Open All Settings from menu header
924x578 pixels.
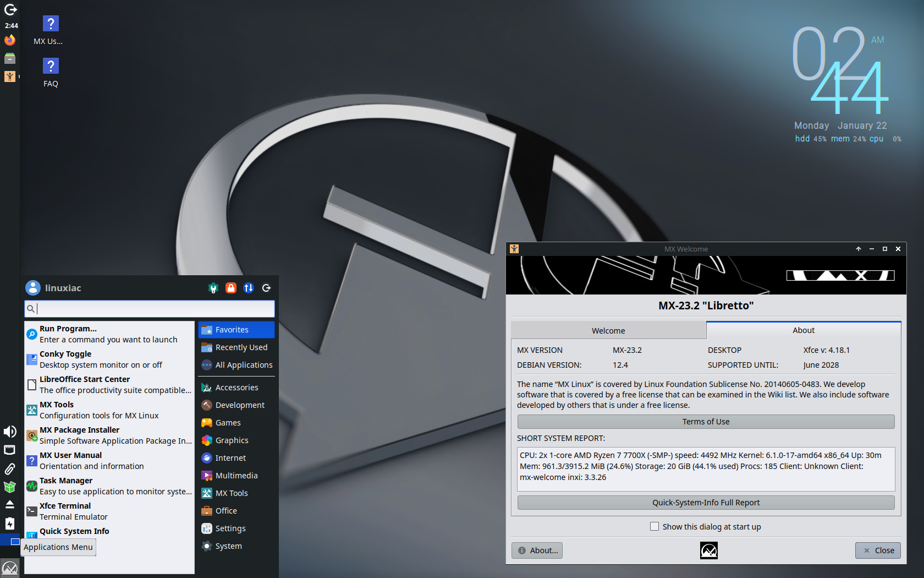pyautogui.click(x=213, y=288)
